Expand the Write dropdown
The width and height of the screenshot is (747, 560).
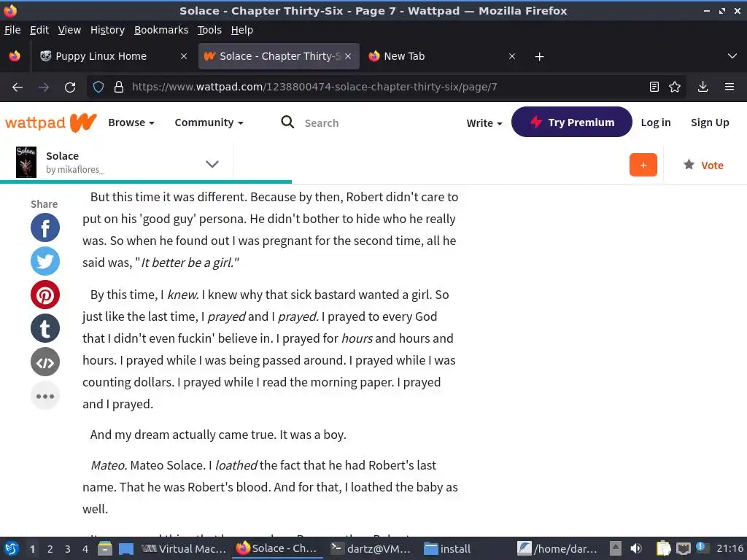click(x=484, y=122)
